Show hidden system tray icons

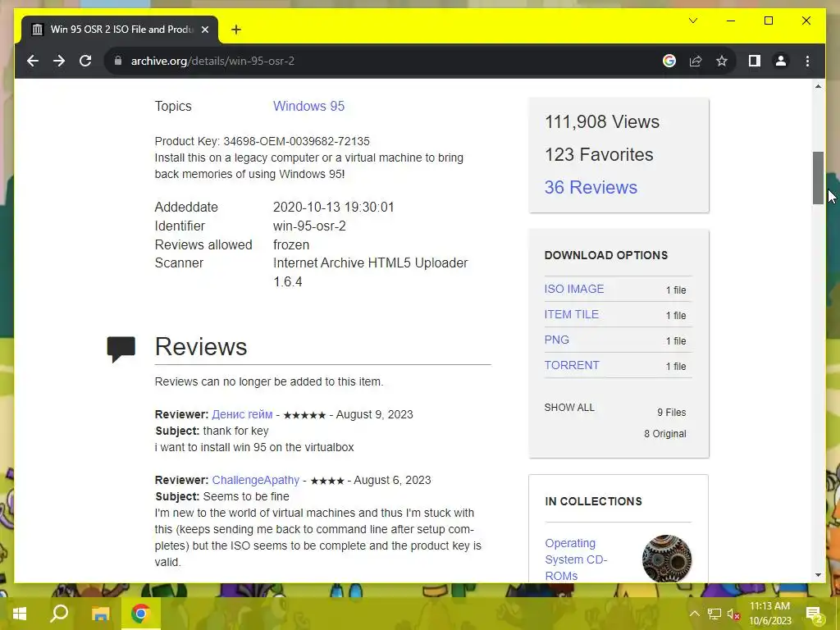tap(694, 614)
